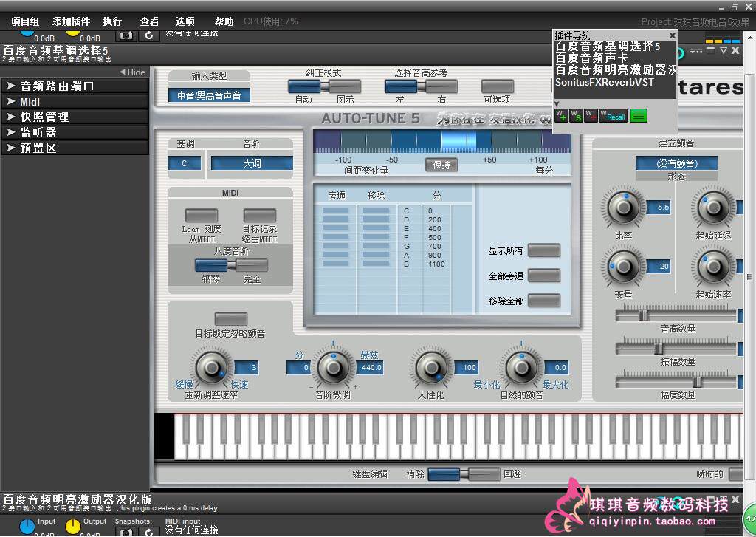Image resolution: width=756 pixels, height=537 pixels.
Task: Open the 选项 menu
Action: click(x=185, y=21)
